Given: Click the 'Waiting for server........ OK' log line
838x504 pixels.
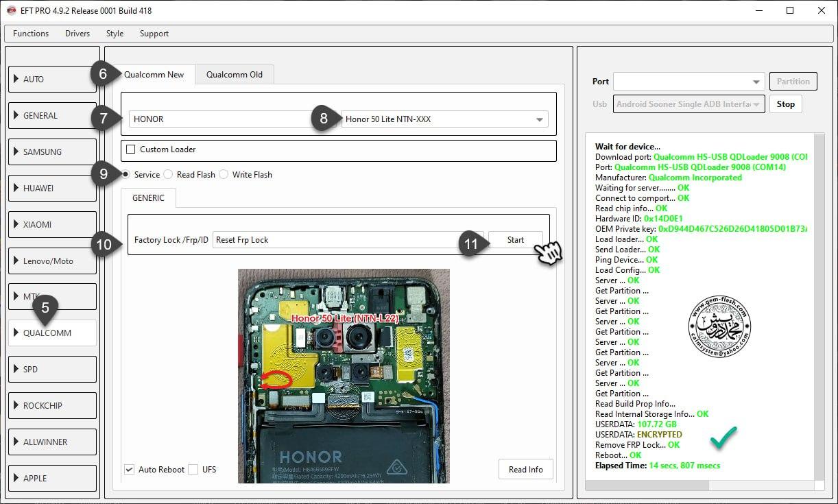Looking at the screenshot, I should (642, 187).
